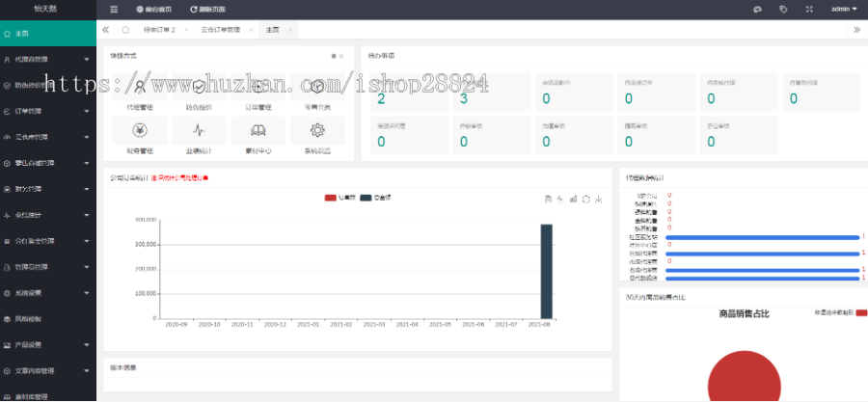Switch to 云仓订单管理 tab
This screenshot has width=868, height=402.
[x=220, y=30]
